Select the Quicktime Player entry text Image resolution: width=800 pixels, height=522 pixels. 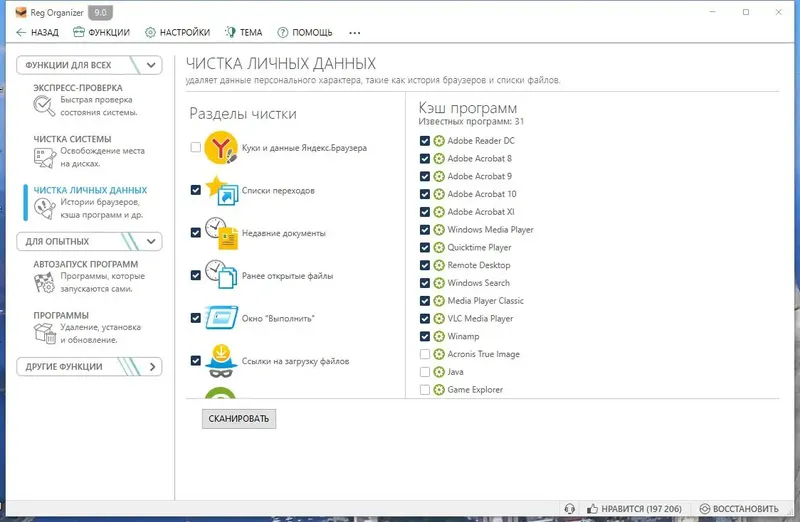[x=479, y=247]
